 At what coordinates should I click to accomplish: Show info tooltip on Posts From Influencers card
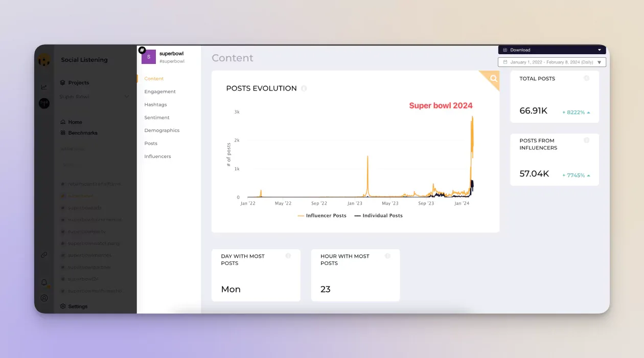[587, 140]
